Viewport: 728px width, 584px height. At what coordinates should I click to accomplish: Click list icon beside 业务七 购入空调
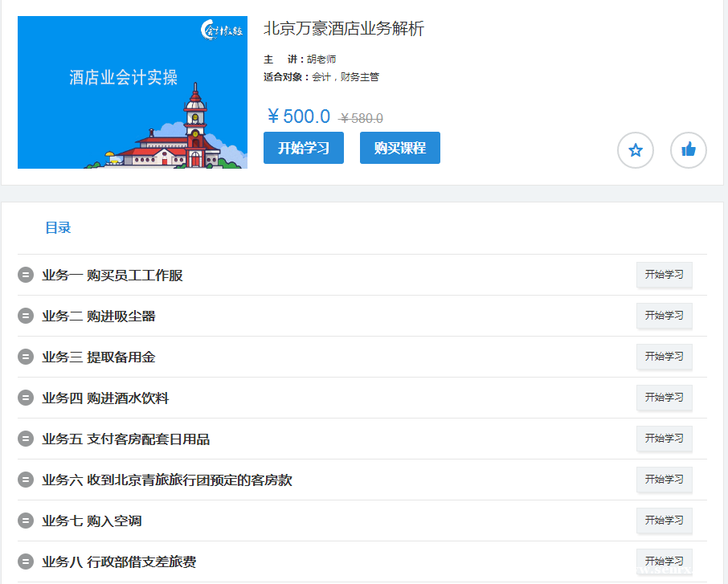[26, 521]
